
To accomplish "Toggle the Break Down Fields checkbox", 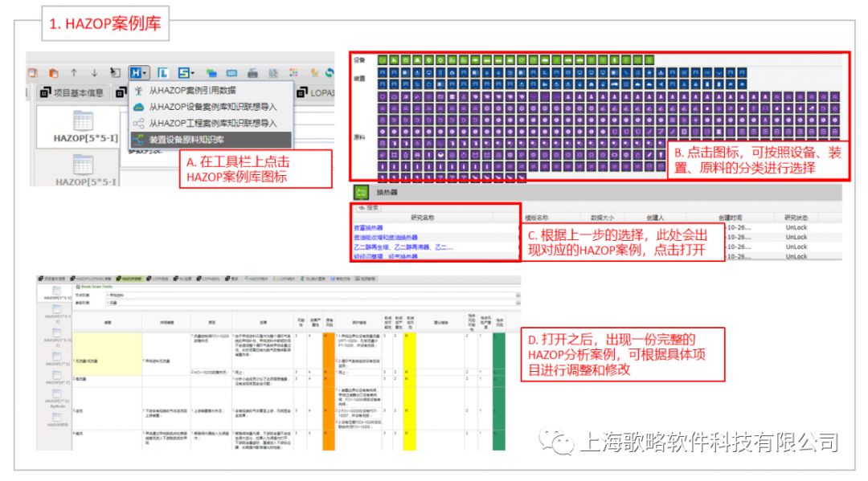I will pos(78,287).
